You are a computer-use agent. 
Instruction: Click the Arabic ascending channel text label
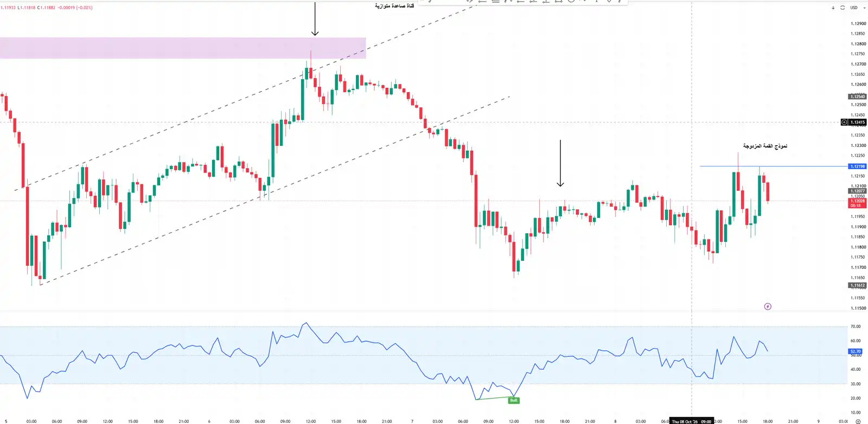click(394, 6)
